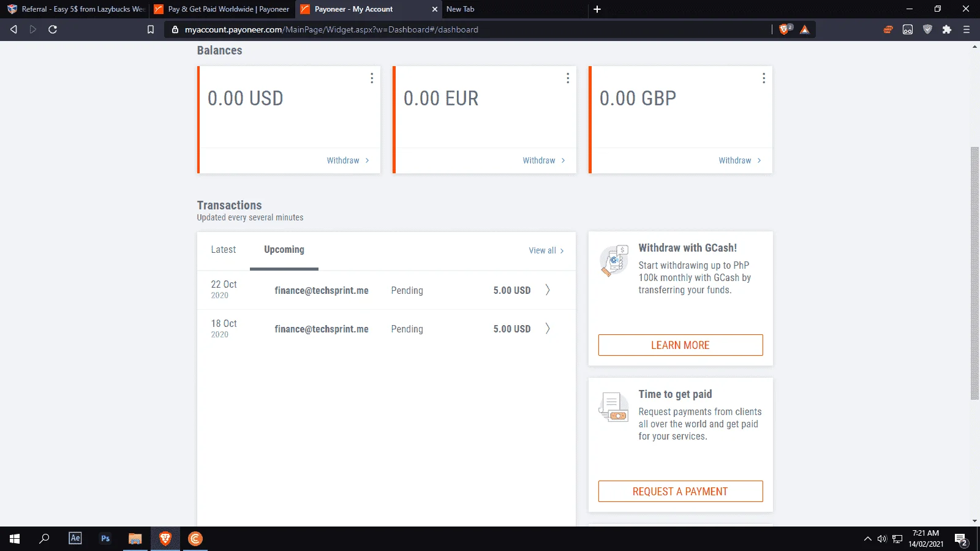Click scrollbar down arrow at bottom right

pyautogui.click(x=974, y=522)
